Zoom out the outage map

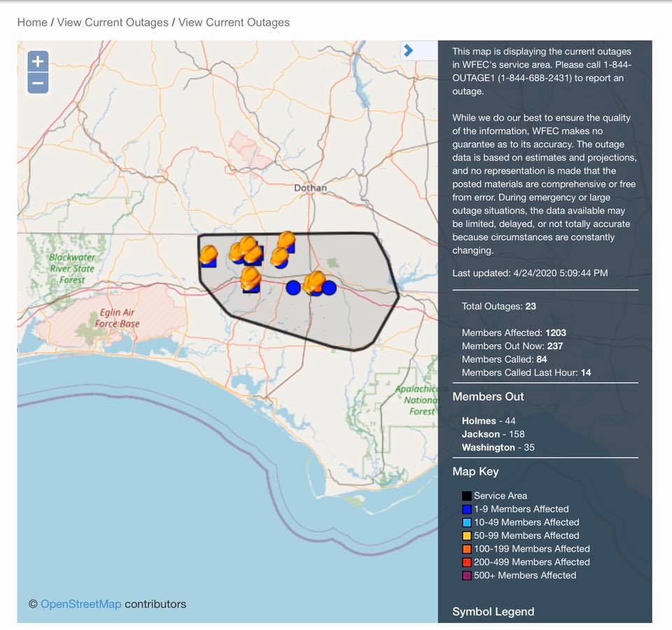point(38,83)
